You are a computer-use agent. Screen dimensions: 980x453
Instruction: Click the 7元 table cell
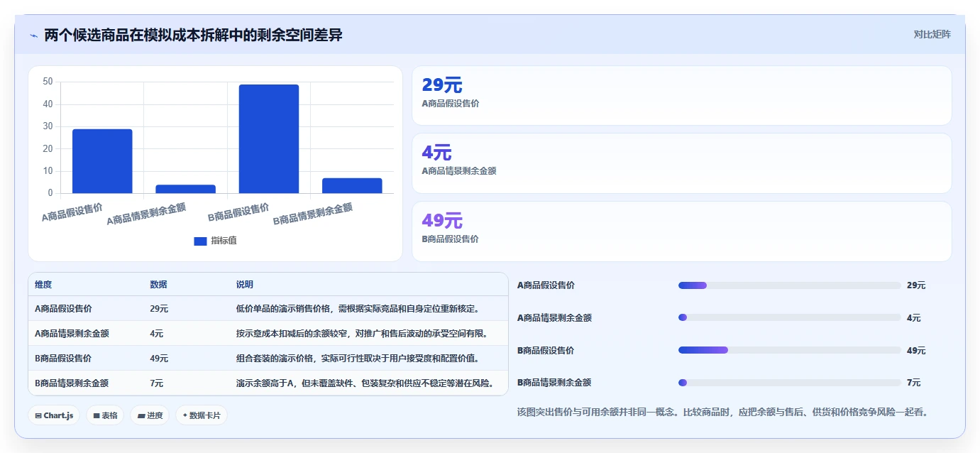click(x=157, y=383)
